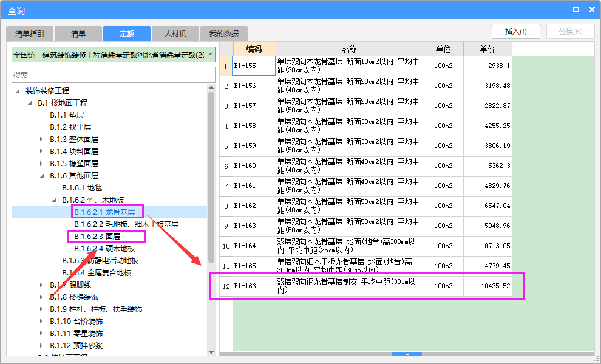Click the 单位 column header

click(x=444, y=49)
